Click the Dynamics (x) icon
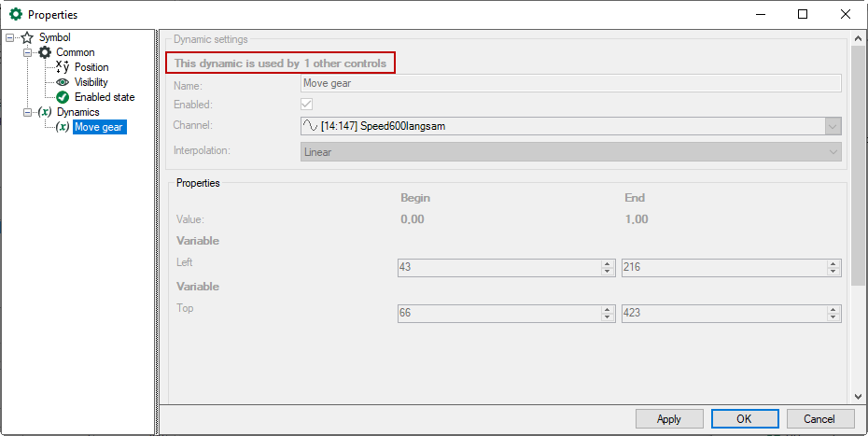 coord(45,112)
